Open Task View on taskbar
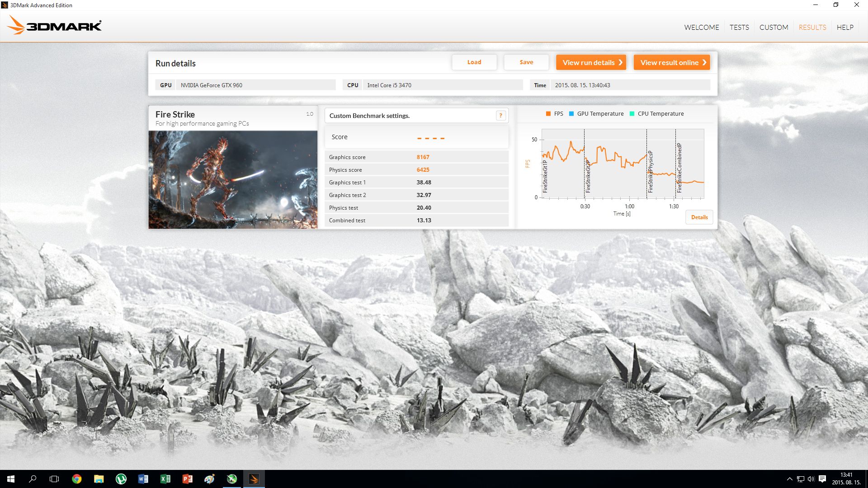 54,479
